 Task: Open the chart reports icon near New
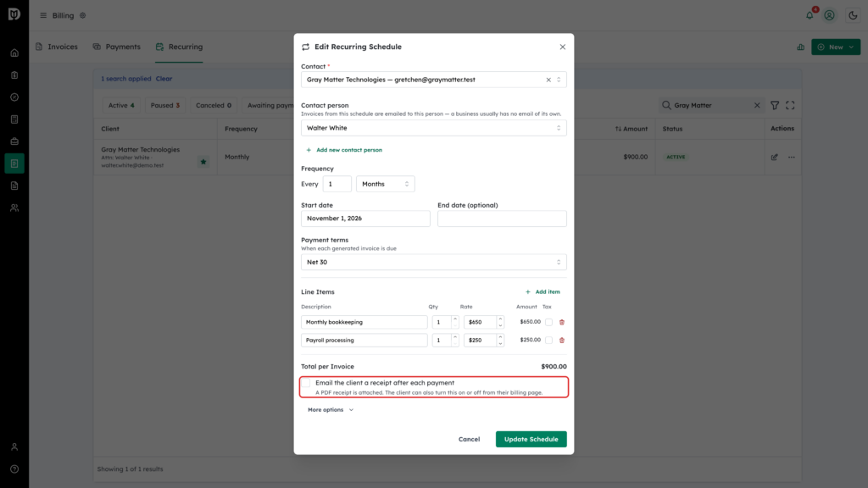coord(800,47)
